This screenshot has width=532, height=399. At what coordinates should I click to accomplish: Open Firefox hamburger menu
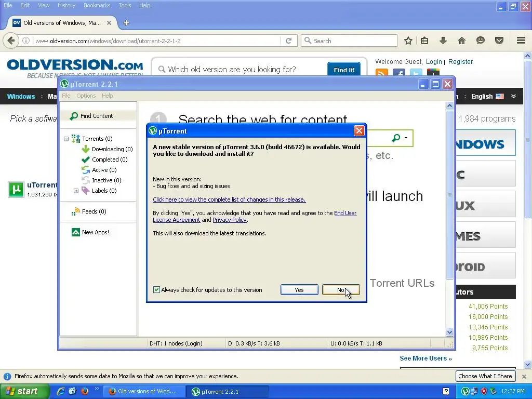pyautogui.click(x=521, y=41)
